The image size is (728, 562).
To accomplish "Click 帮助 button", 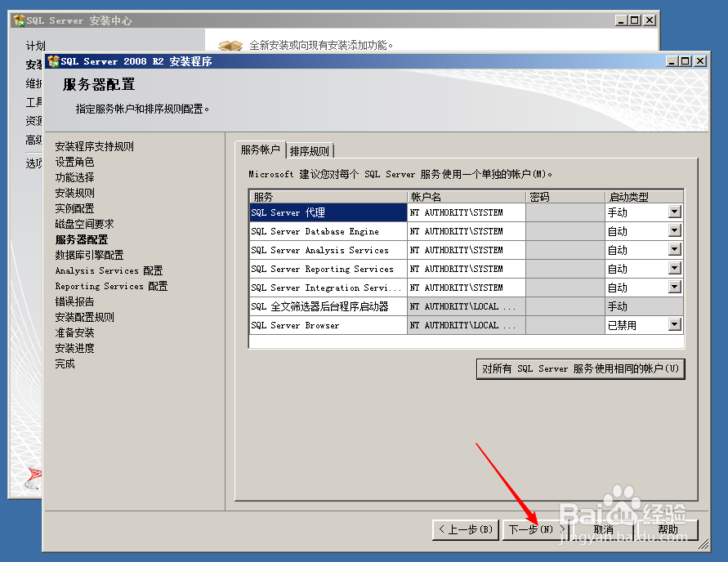I will point(668,529).
